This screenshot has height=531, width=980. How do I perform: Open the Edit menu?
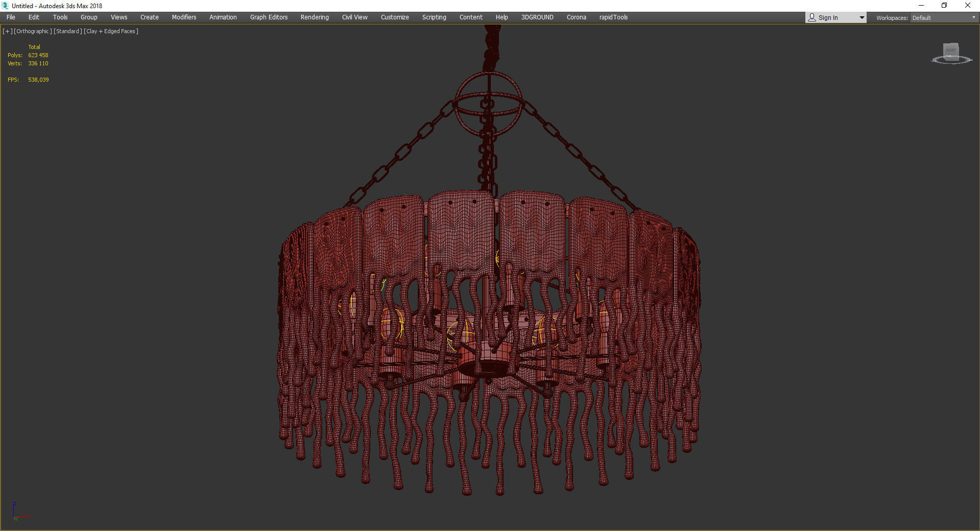click(x=34, y=17)
